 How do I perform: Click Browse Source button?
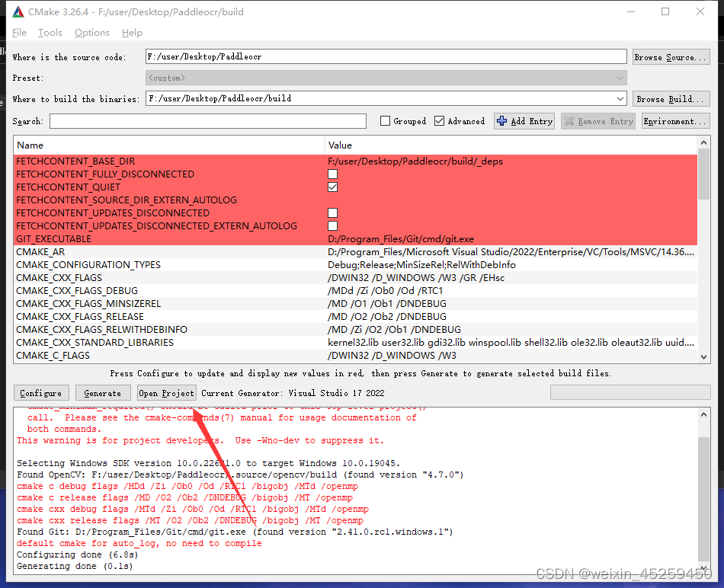point(671,56)
